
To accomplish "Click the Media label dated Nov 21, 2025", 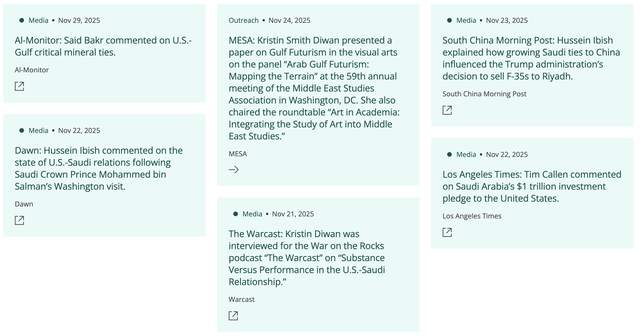I will [252, 214].
